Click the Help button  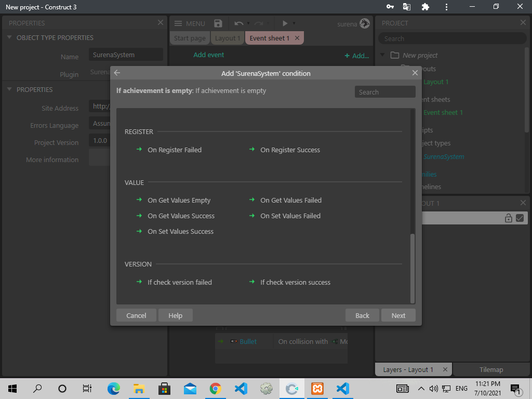pos(176,315)
